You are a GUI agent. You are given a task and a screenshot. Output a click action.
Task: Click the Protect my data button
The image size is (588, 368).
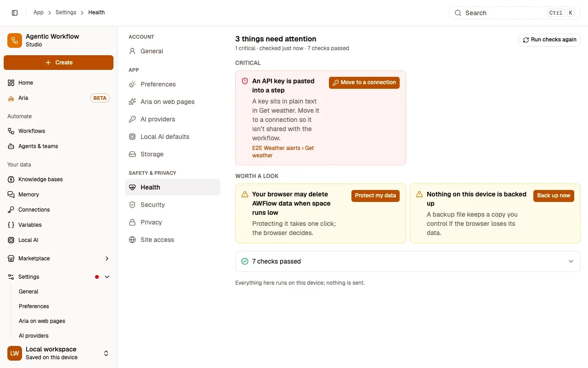click(x=375, y=195)
